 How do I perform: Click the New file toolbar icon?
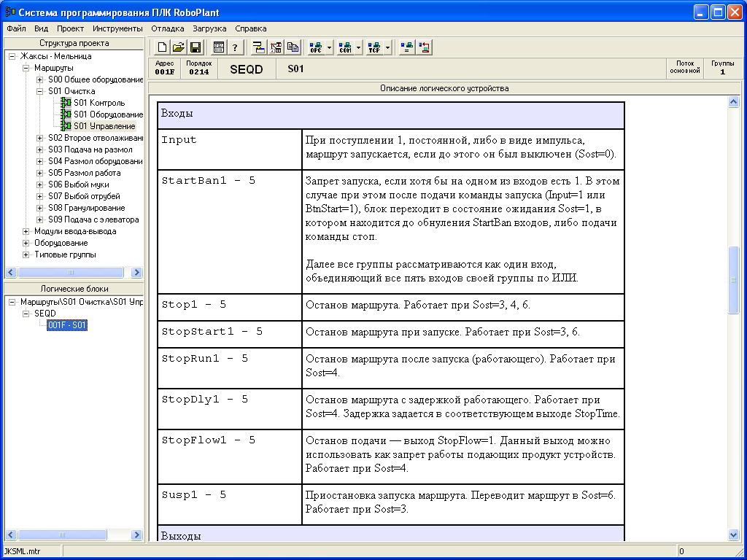(162, 47)
